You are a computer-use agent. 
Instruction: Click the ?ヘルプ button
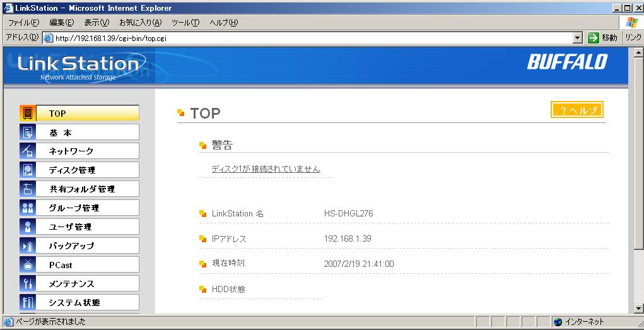(577, 110)
